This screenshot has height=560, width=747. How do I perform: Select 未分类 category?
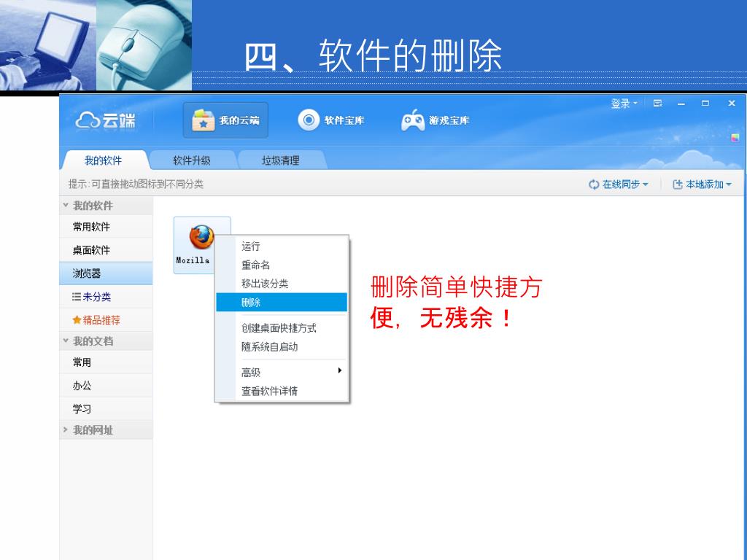tap(106, 297)
